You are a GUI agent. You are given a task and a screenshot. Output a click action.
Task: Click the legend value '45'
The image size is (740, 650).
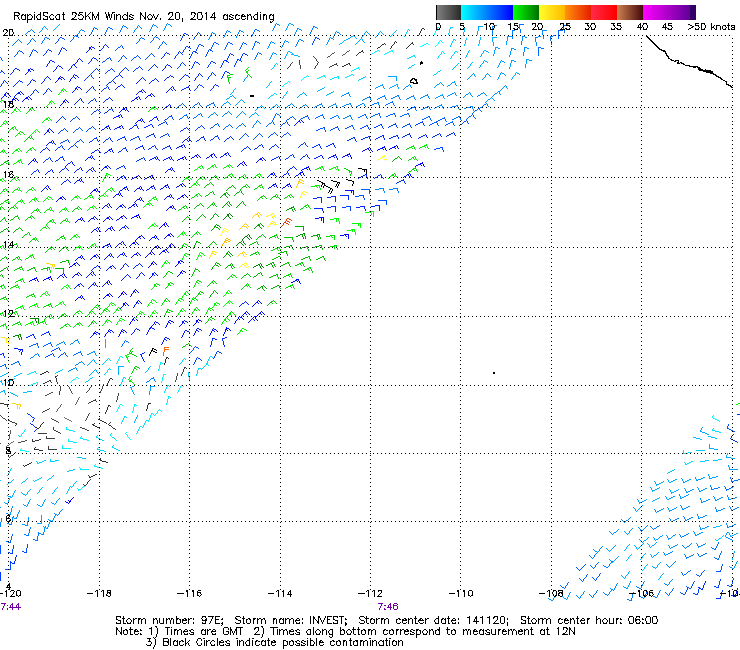(667, 27)
